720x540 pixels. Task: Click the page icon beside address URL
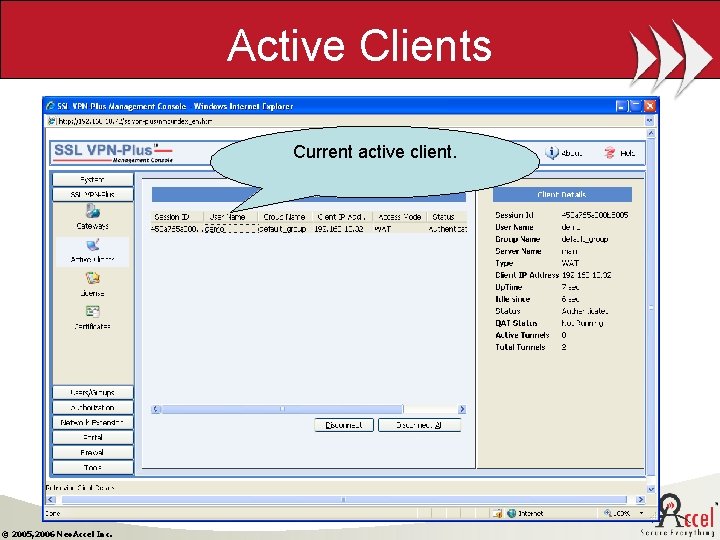[x=52, y=121]
